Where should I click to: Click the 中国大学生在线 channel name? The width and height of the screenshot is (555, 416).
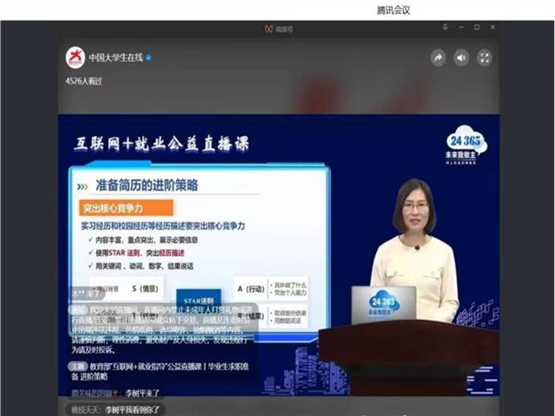point(116,57)
